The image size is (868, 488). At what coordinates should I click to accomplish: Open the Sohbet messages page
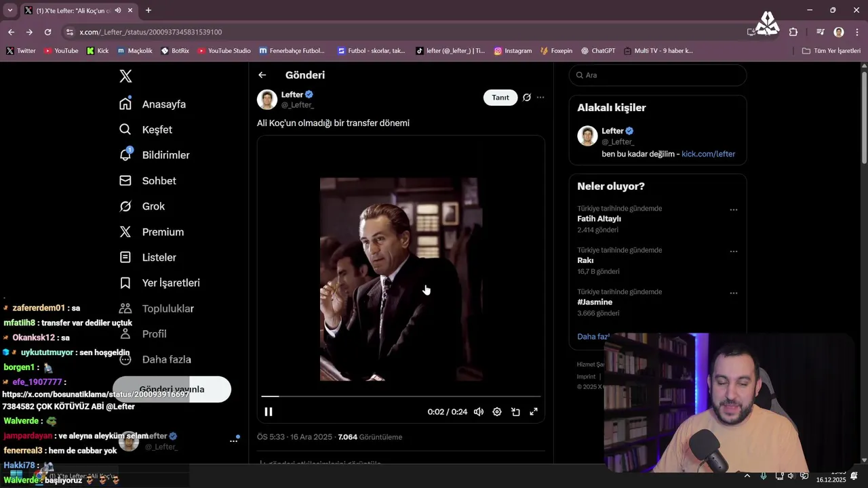pyautogui.click(x=149, y=181)
